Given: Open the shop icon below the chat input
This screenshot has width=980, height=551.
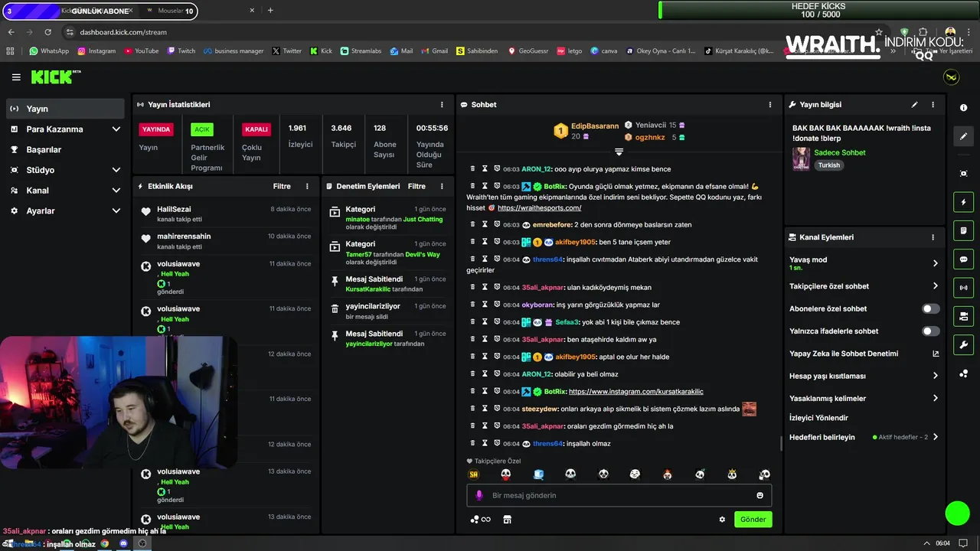Looking at the screenshot, I should coord(507,520).
